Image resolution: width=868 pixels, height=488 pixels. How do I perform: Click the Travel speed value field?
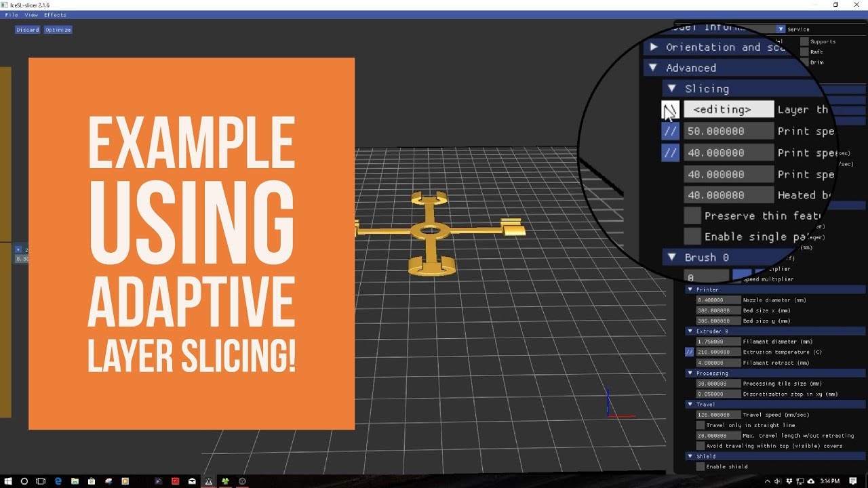tap(718, 415)
